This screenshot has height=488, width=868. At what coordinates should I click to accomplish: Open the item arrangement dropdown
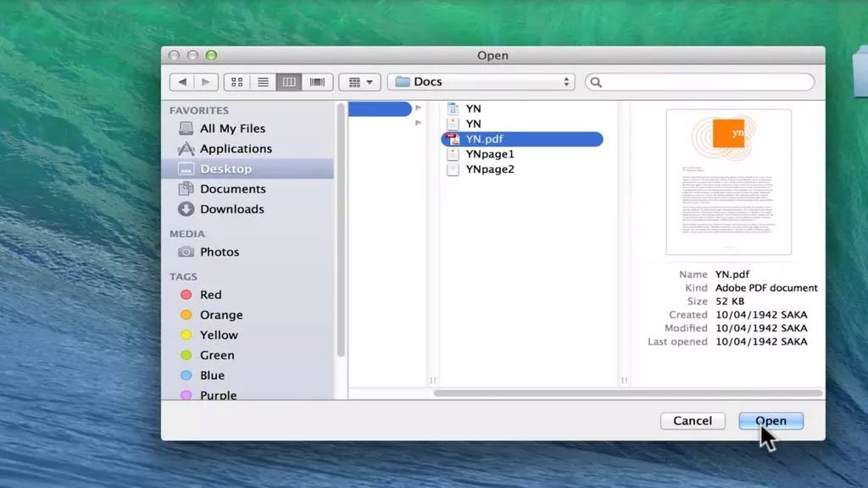click(x=359, y=82)
